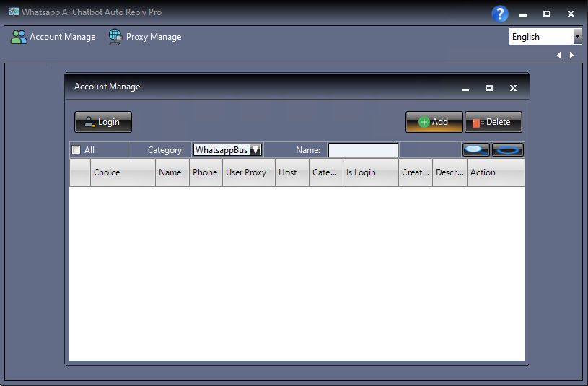Click the right scroll arrow under language box

(x=571, y=55)
